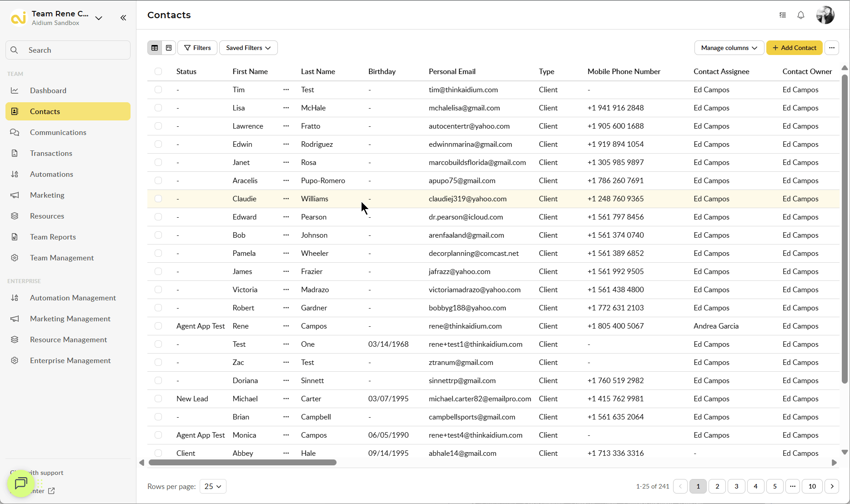Click the profile avatar picture

tap(825, 15)
